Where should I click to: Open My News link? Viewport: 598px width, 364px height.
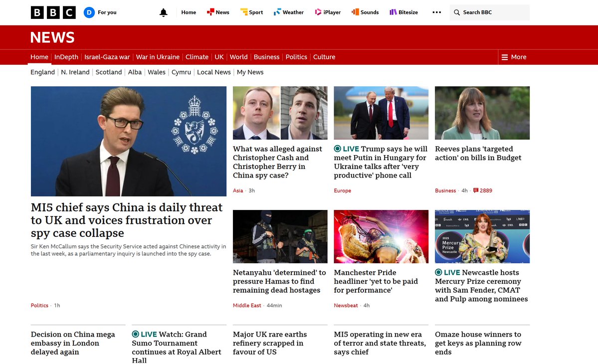tap(250, 72)
